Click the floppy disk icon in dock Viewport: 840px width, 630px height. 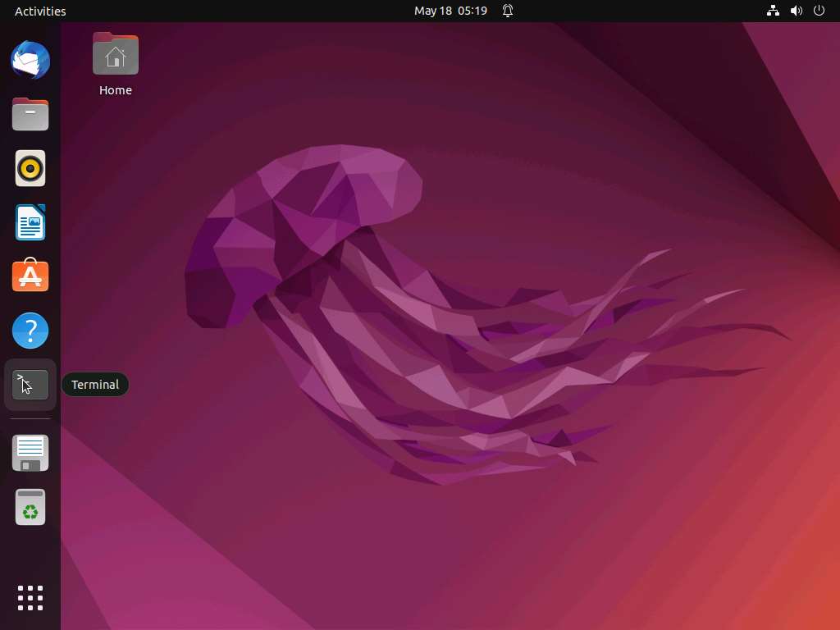(30, 453)
